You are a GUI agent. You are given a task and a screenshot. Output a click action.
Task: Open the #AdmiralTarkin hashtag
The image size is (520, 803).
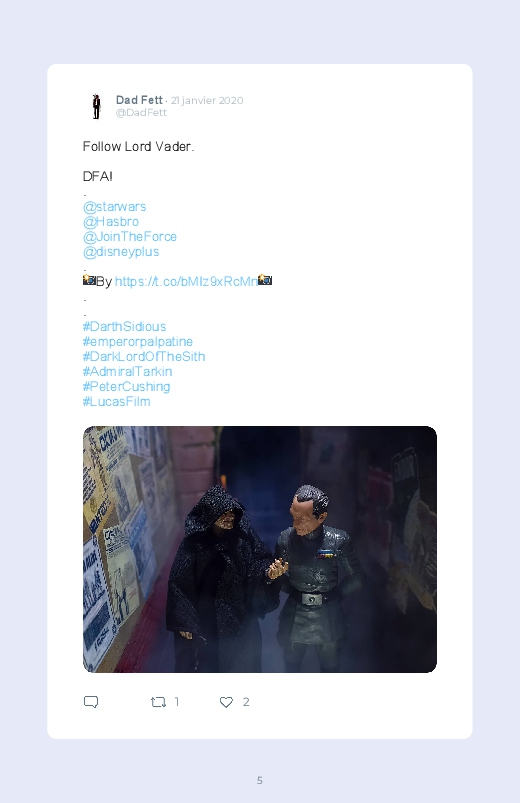(128, 371)
